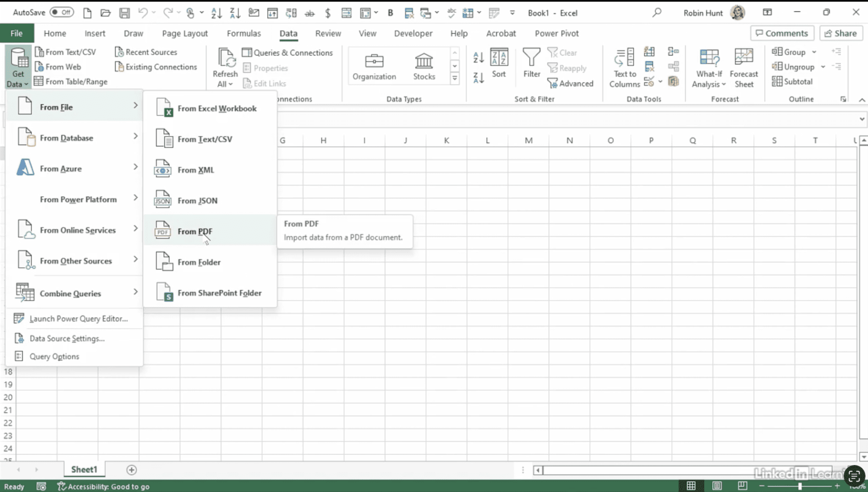Open the What-If Analysis dropdown
The height and width of the screenshot is (492, 868).
709,67
